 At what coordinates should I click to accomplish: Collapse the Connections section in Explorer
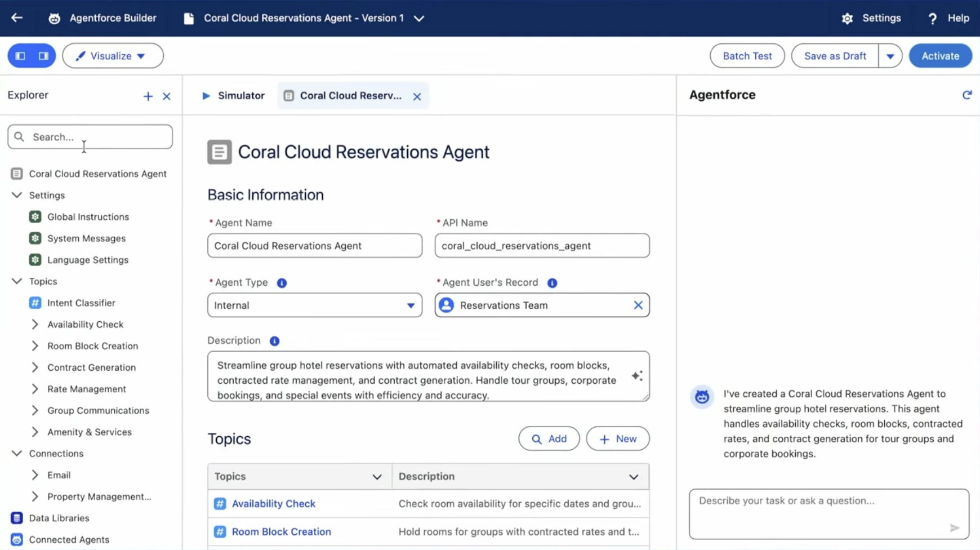coord(16,453)
